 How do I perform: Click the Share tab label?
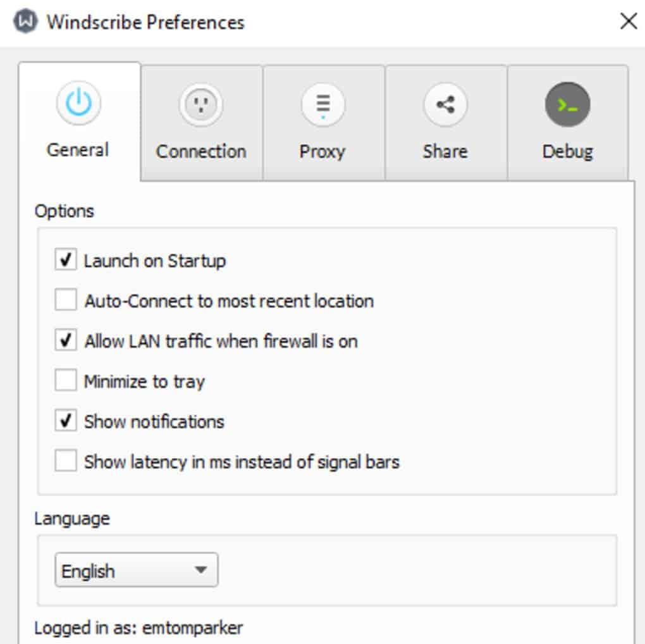pos(445,152)
